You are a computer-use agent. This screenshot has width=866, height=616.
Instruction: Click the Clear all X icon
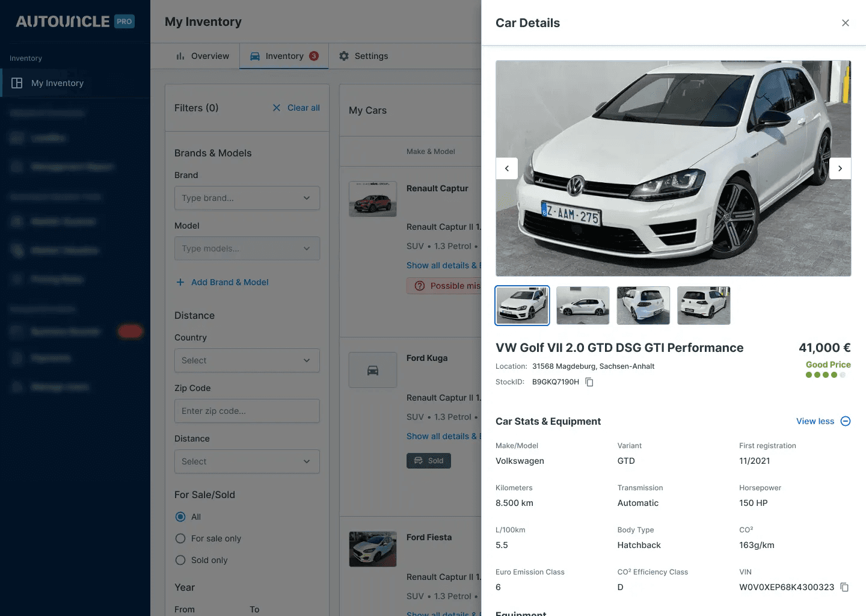pos(277,108)
